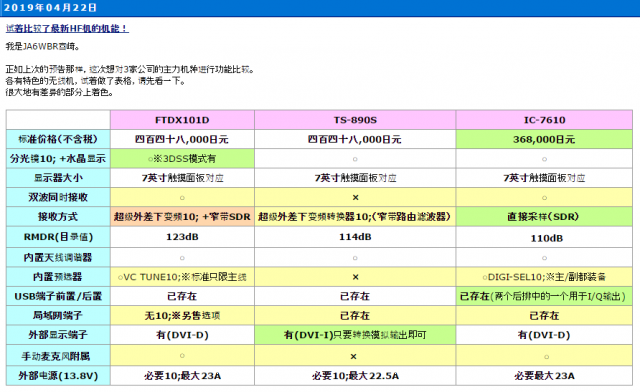
Task: Click the FTDX101D 窄带SDR receive cell
Action: tap(182, 216)
